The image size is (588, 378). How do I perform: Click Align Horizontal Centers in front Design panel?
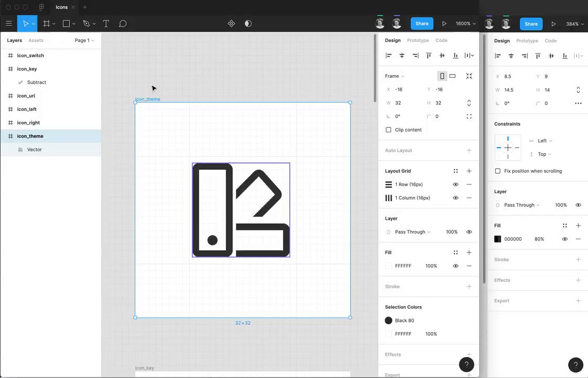tap(402, 56)
